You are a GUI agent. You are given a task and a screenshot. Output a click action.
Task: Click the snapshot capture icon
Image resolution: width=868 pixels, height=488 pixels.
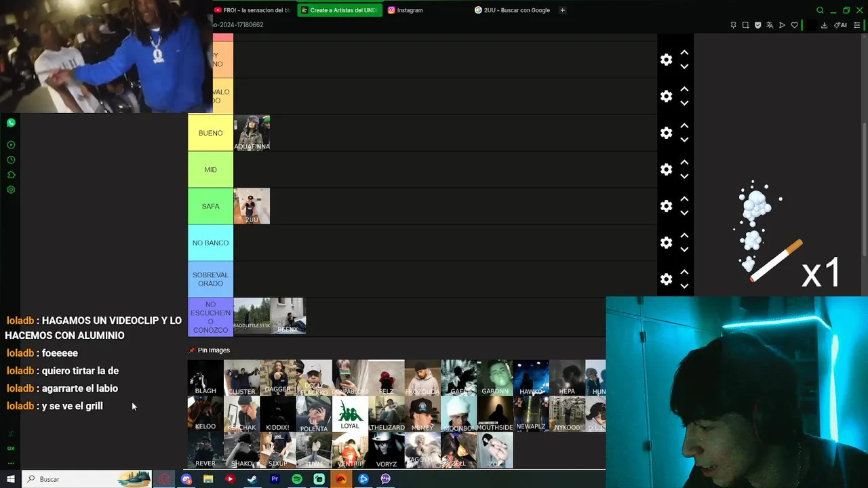tap(745, 25)
